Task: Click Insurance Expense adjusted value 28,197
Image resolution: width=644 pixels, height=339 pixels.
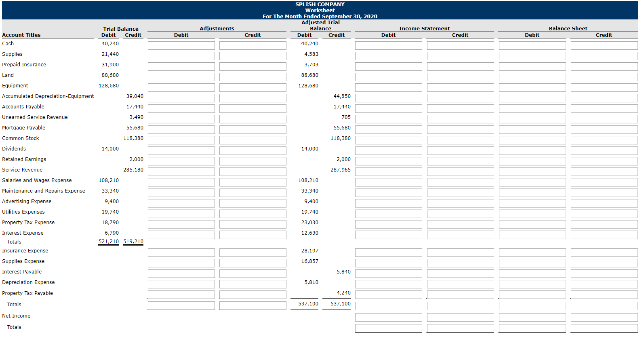Action: (x=310, y=251)
